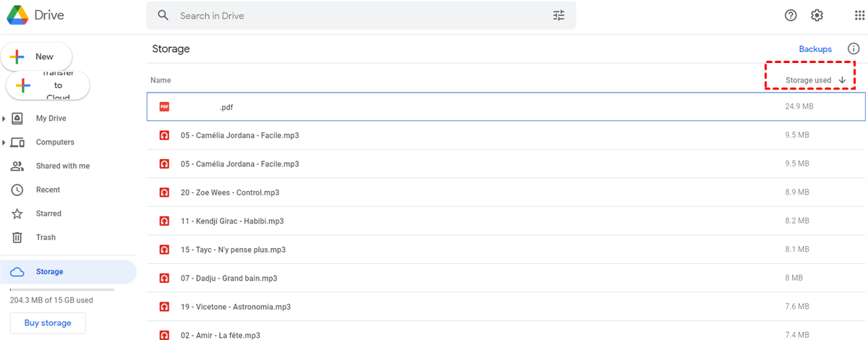Click the storage info circle icon
Screen dimensions: 868x340
(853, 49)
